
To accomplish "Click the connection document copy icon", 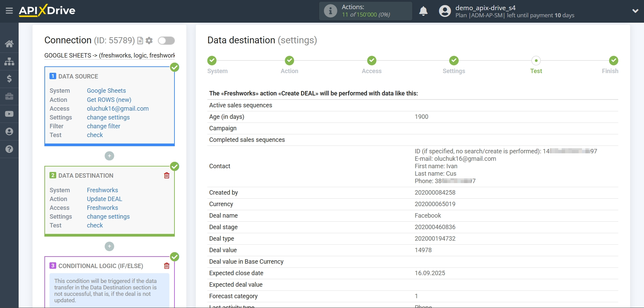I will tap(140, 41).
